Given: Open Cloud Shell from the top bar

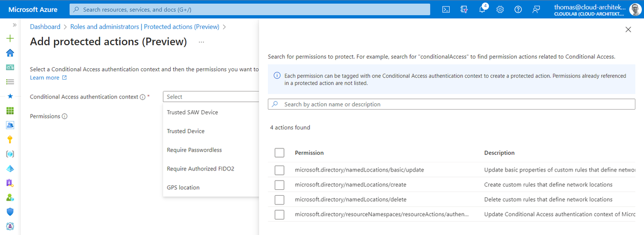Looking at the screenshot, I should [x=446, y=10].
